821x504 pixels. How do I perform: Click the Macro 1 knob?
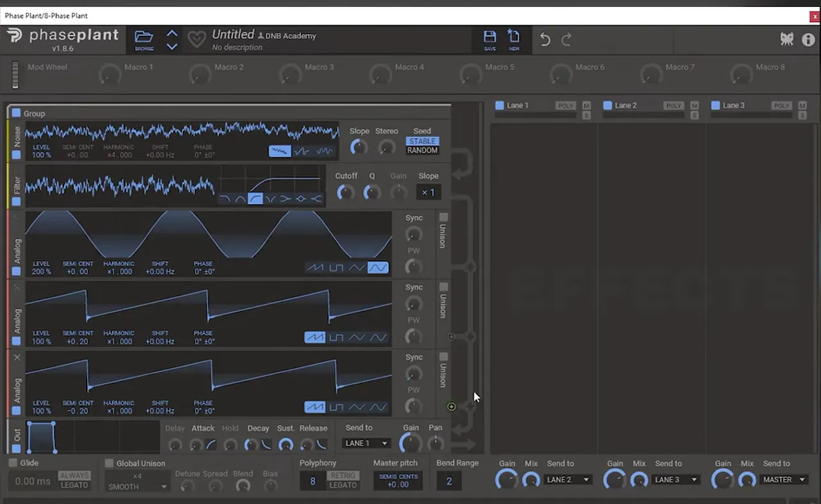(110, 75)
